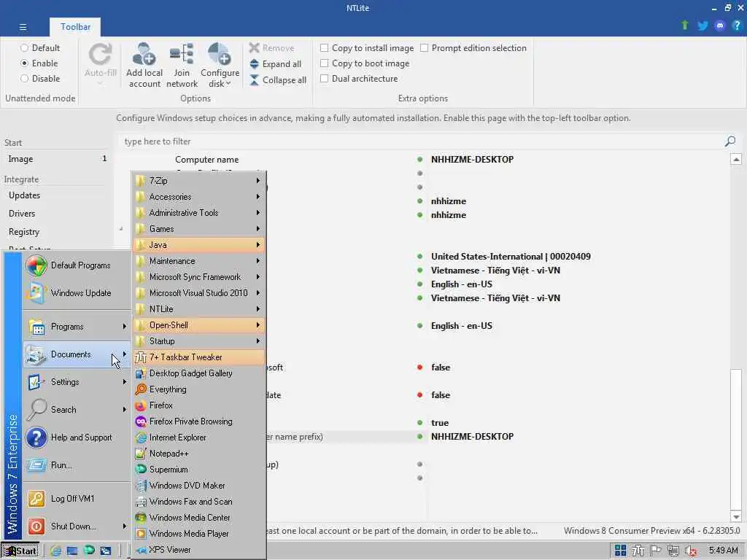Click the Start button
Image resolution: width=747 pixels, height=560 pixels.
point(20,551)
